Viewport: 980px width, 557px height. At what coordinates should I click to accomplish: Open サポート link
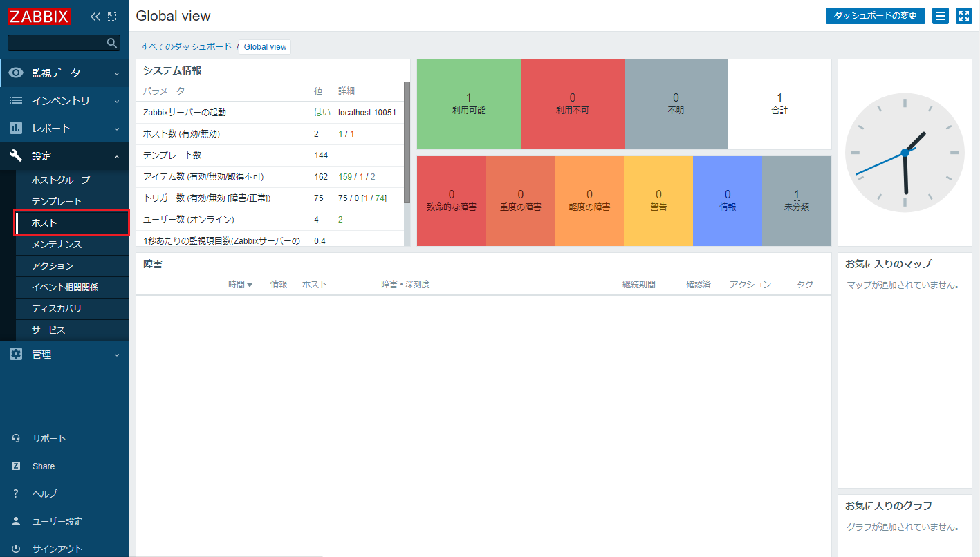[49, 438]
